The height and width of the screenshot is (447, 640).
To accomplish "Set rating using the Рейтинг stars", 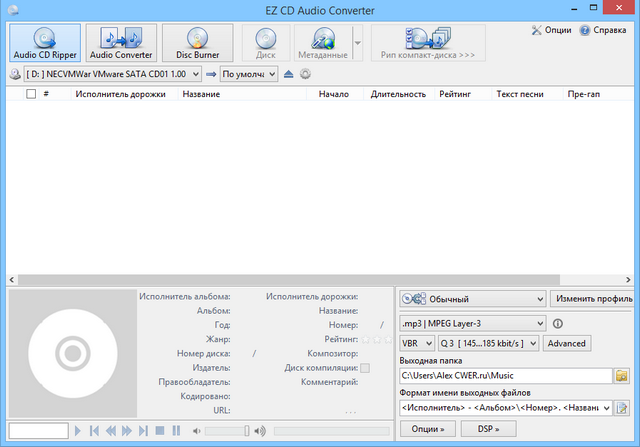I will pos(377,339).
